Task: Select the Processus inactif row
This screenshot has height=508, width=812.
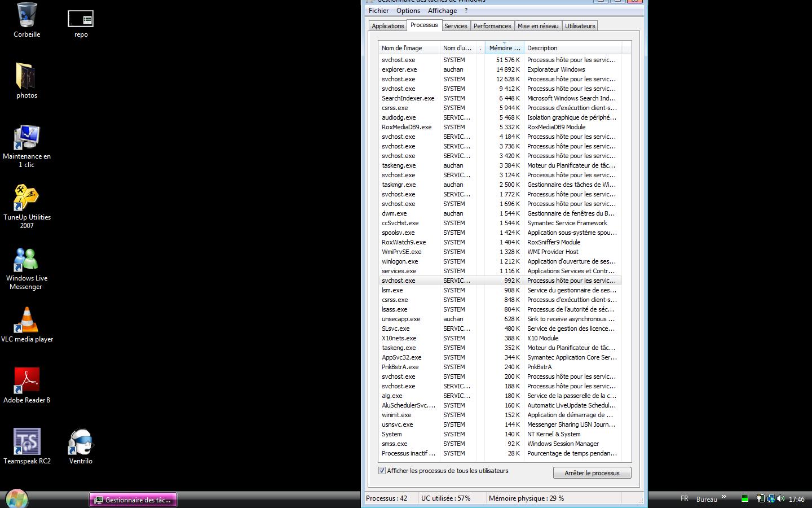Action: point(500,453)
